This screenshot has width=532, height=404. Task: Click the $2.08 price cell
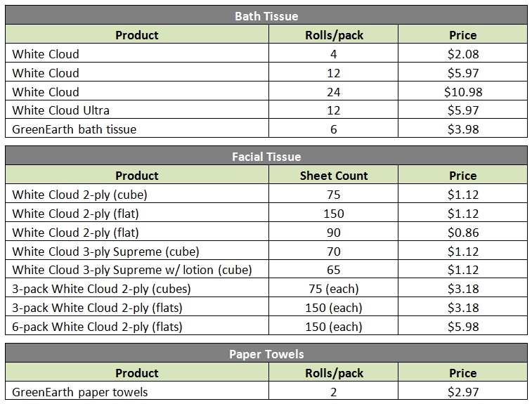(x=462, y=54)
